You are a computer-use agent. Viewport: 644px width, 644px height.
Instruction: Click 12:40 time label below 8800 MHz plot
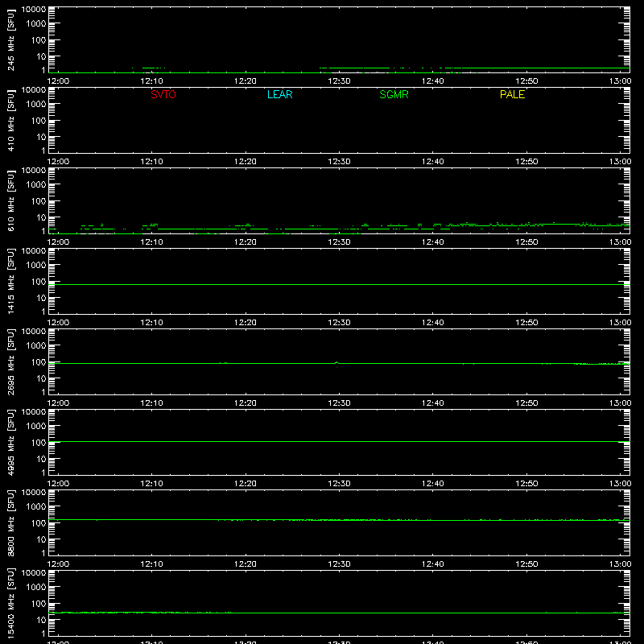pyautogui.click(x=433, y=564)
